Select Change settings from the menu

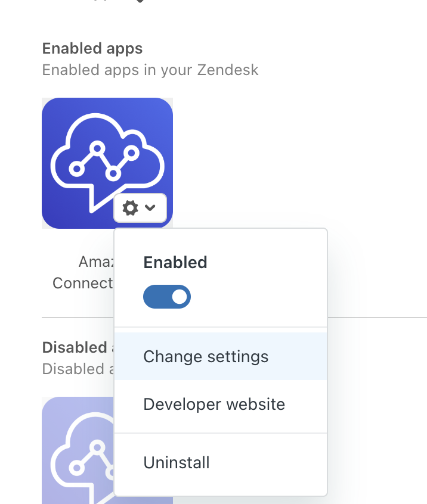(x=206, y=357)
